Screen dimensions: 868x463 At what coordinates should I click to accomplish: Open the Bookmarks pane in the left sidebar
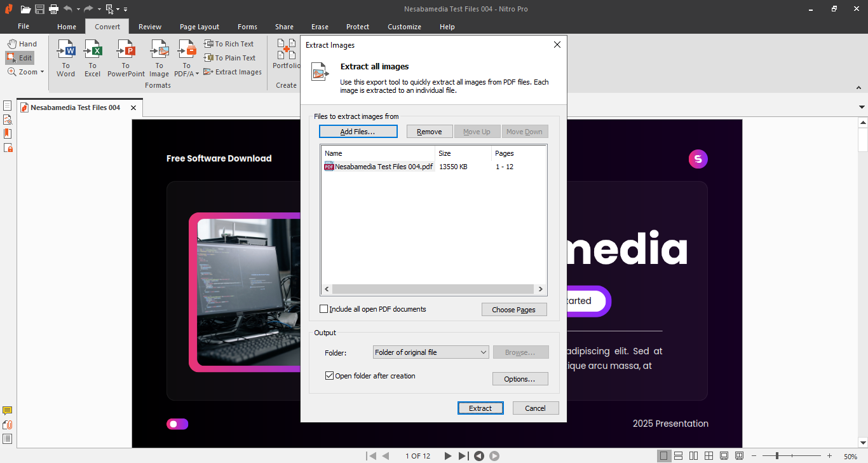pyautogui.click(x=8, y=134)
